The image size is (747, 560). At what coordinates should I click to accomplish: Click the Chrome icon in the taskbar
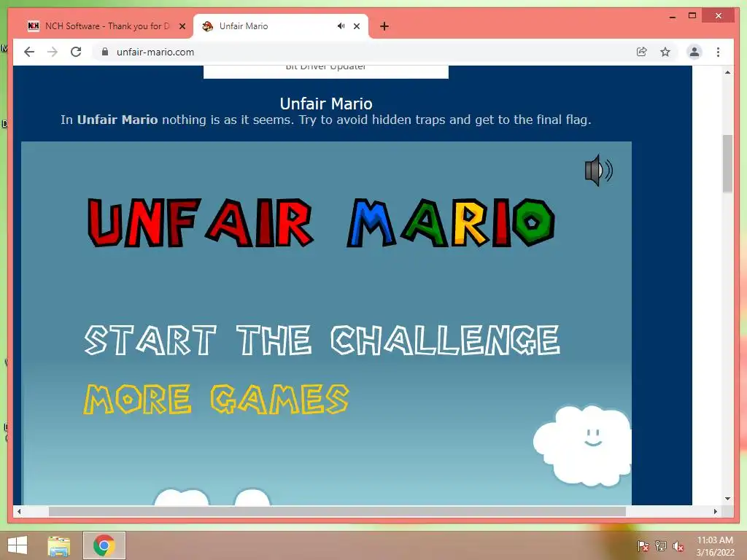pos(104,545)
